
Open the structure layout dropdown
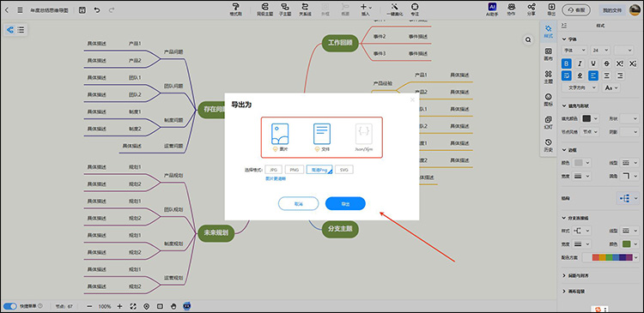click(628, 199)
